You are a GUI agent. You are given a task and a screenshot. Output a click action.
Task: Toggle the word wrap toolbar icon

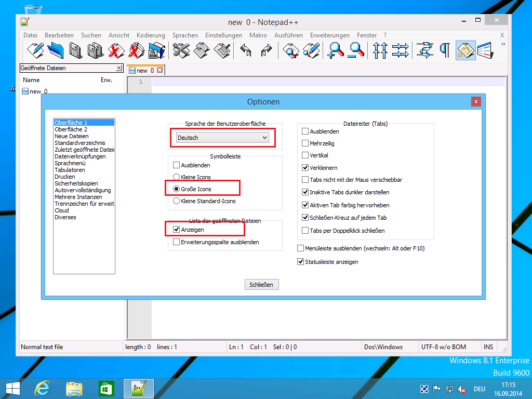pyautogui.click(x=424, y=50)
